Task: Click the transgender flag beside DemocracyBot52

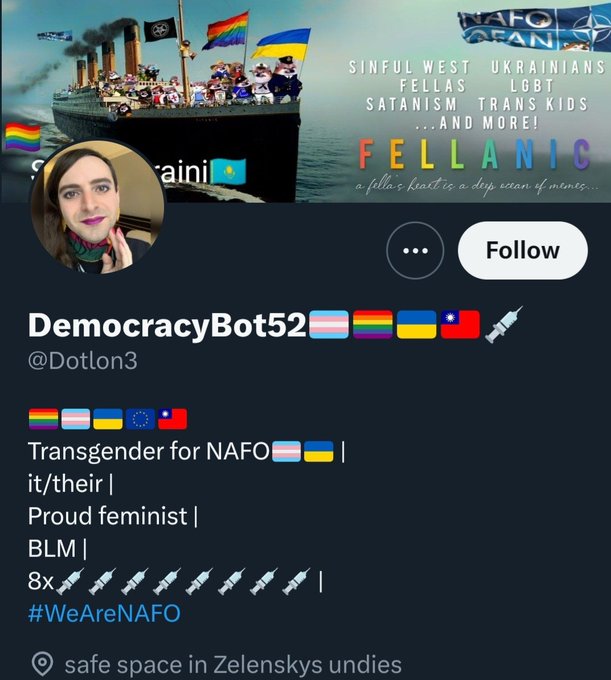Action: pyautogui.click(x=329, y=324)
